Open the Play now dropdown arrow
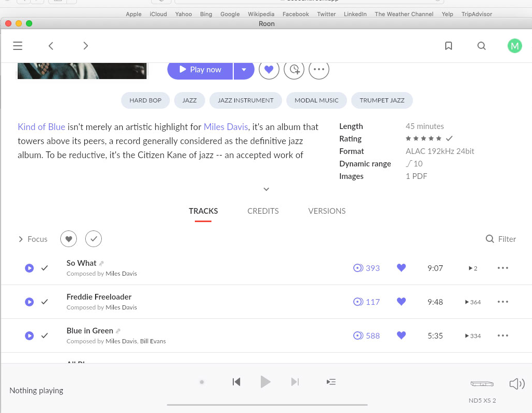Image resolution: width=532 pixels, height=413 pixels. tap(244, 70)
